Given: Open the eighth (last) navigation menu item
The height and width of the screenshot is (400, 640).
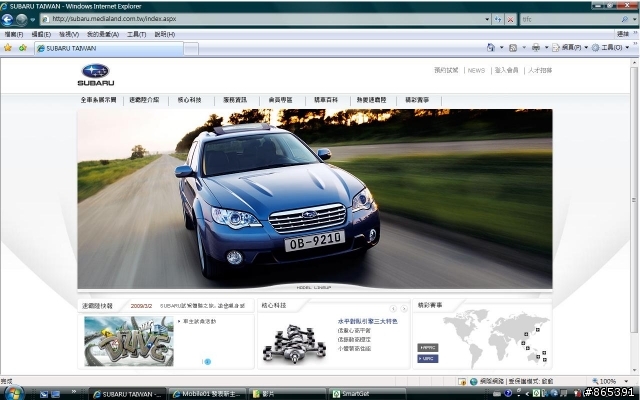Looking at the screenshot, I should (417, 100).
